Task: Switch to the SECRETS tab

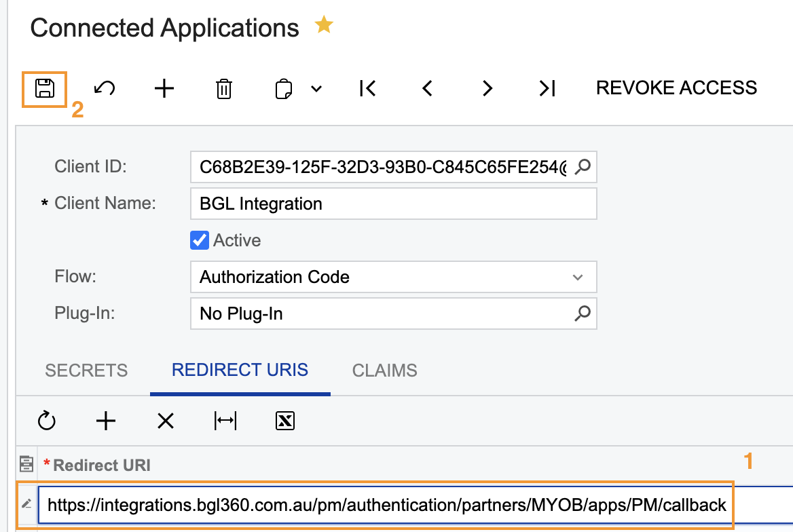Action: 86,370
